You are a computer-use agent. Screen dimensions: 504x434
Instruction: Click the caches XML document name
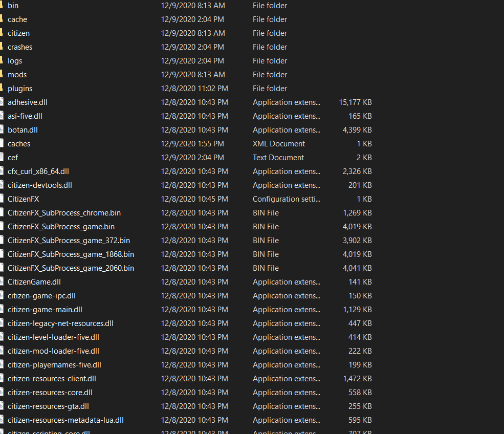pos(19,144)
